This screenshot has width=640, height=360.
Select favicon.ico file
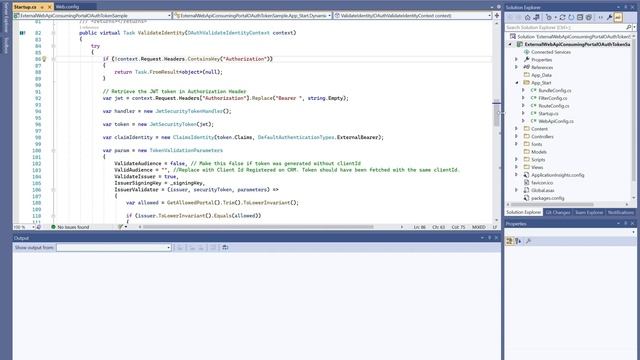542,183
